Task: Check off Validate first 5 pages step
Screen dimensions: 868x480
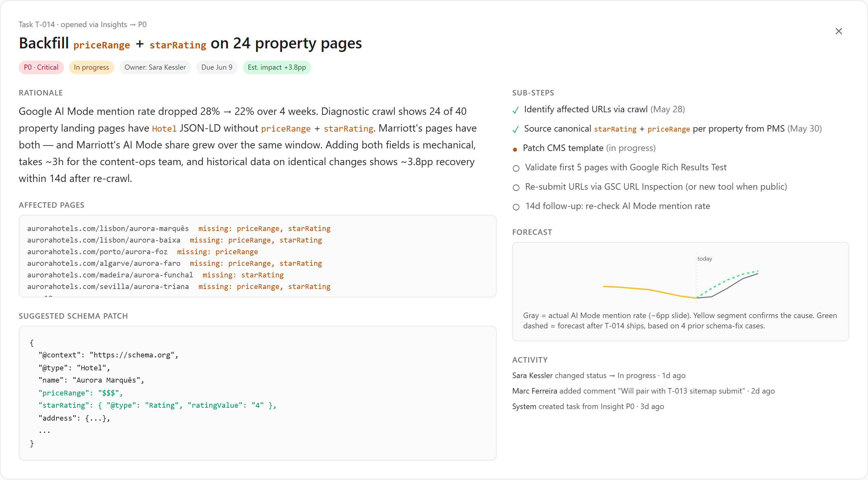Action: [x=516, y=168]
